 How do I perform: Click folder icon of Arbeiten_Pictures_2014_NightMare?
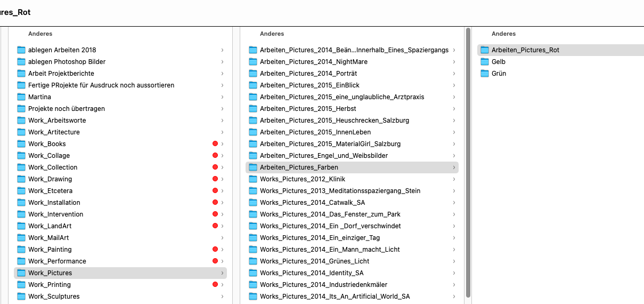253,62
